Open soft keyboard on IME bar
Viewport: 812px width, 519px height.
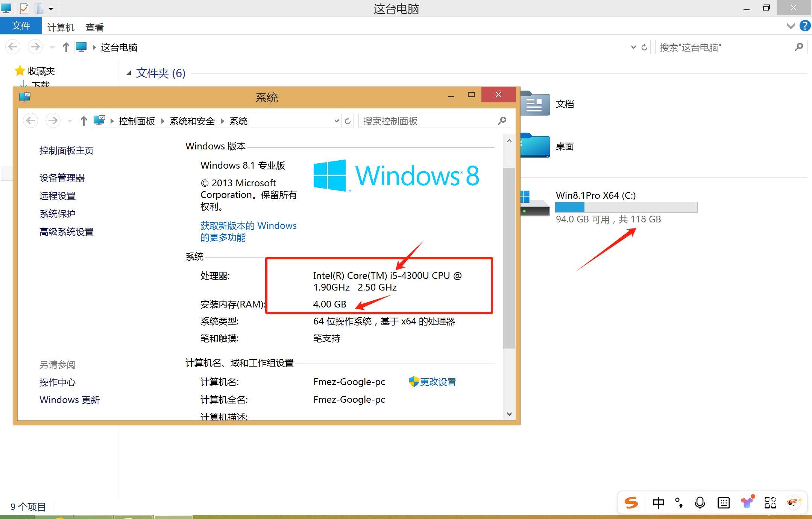(x=723, y=503)
